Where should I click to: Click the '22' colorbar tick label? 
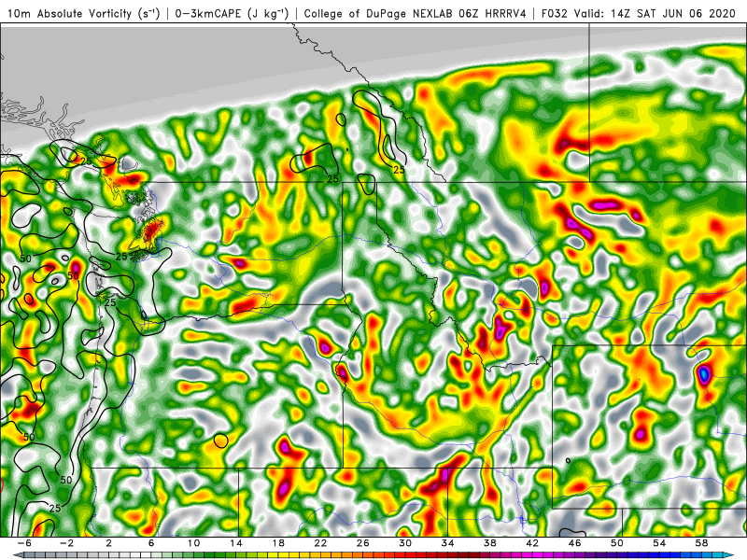click(x=320, y=543)
